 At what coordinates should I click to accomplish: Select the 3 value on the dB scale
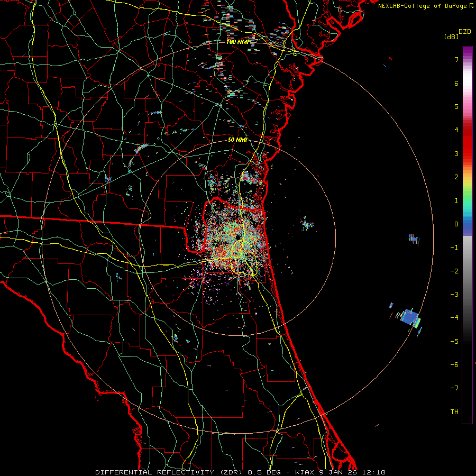tap(456, 153)
